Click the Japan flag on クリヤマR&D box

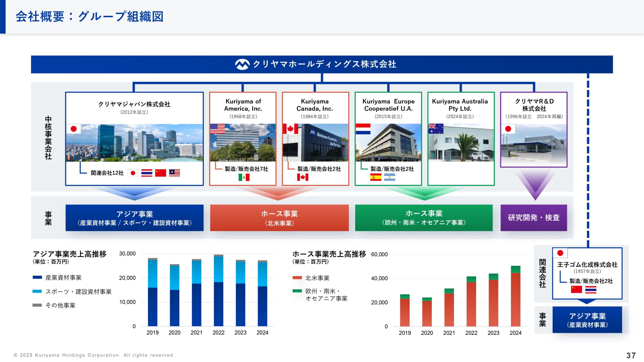[x=508, y=129]
